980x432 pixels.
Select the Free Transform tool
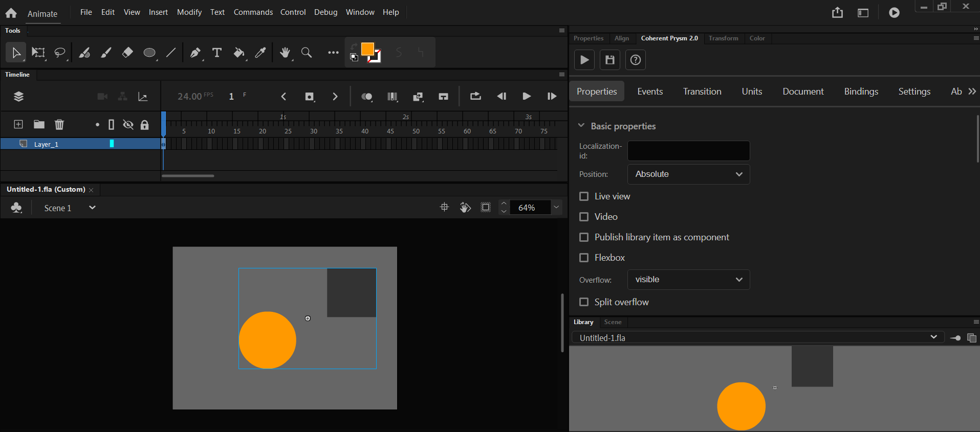coord(38,52)
